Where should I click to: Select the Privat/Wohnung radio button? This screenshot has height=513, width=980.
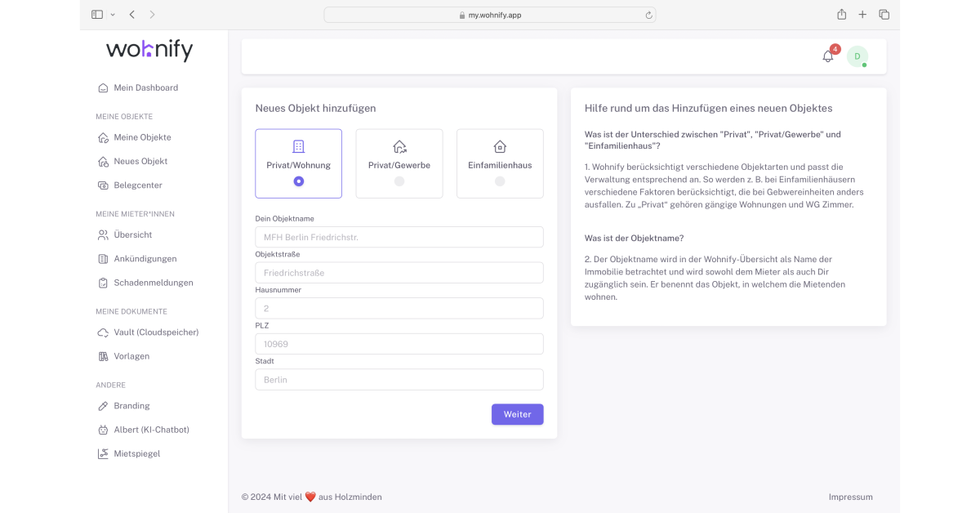pos(299,181)
